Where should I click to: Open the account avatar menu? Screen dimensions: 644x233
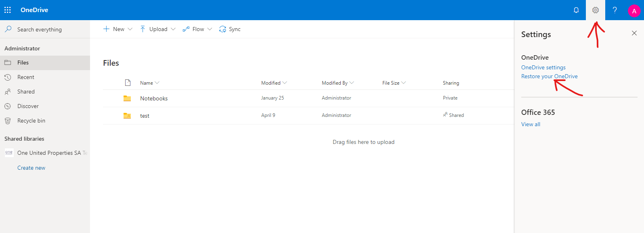634,11
